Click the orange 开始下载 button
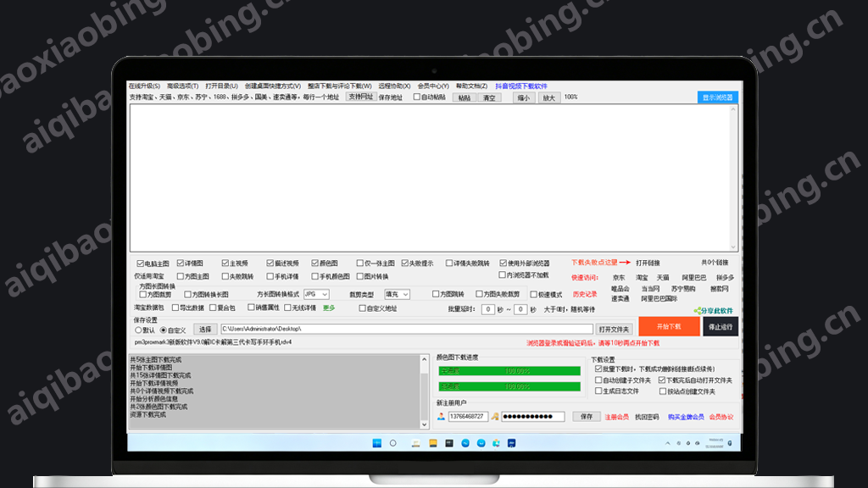This screenshot has width=868, height=488. (669, 326)
